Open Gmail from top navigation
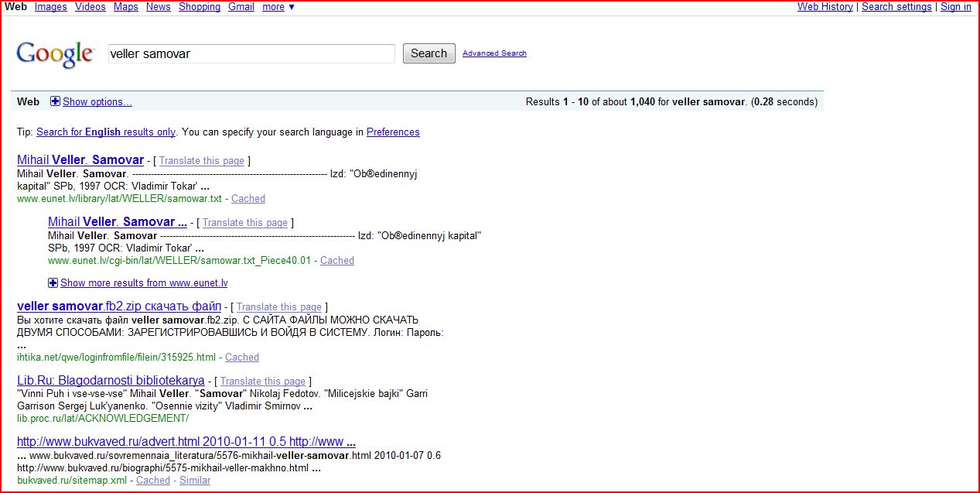Viewport: 980px width, 493px height. tap(241, 7)
